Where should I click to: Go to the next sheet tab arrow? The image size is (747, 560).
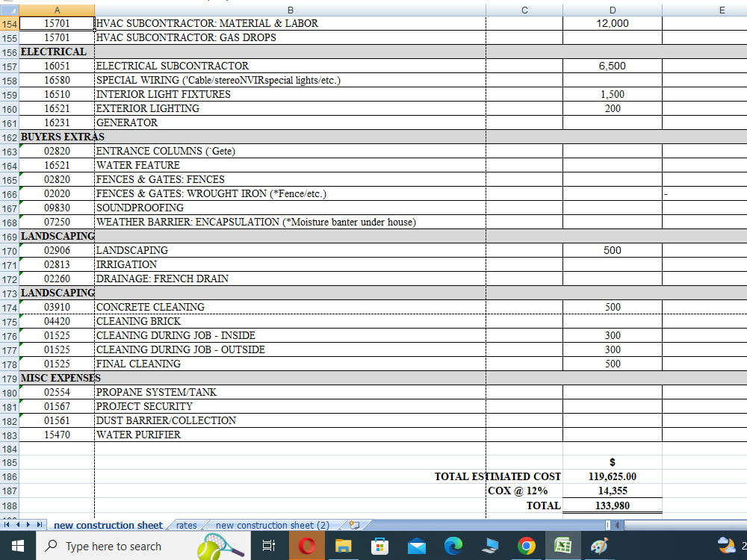(28, 525)
